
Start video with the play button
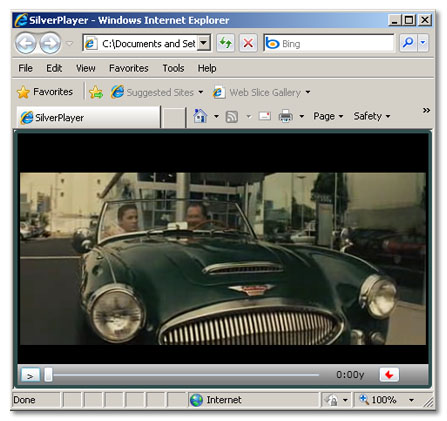tap(30, 375)
